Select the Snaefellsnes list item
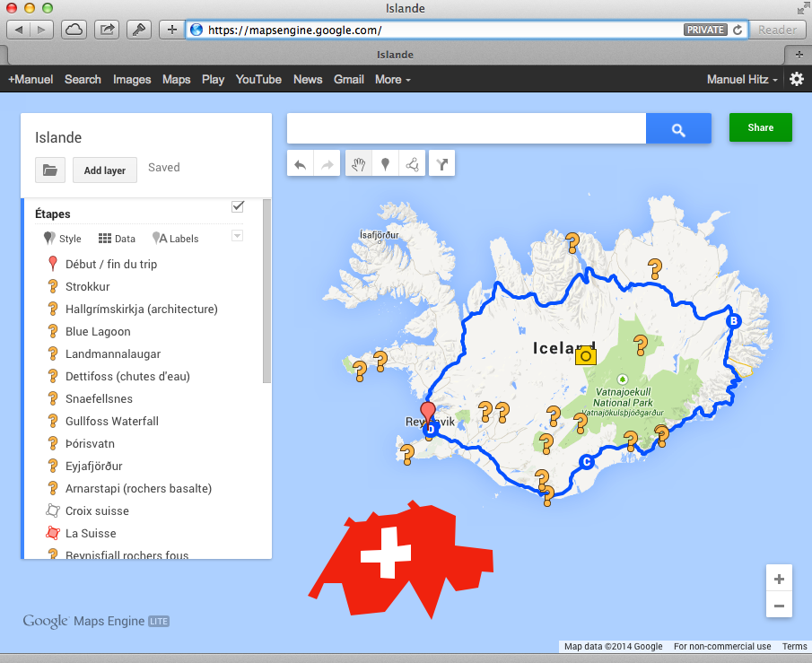This screenshot has height=663, width=812. [x=99, y=399]
